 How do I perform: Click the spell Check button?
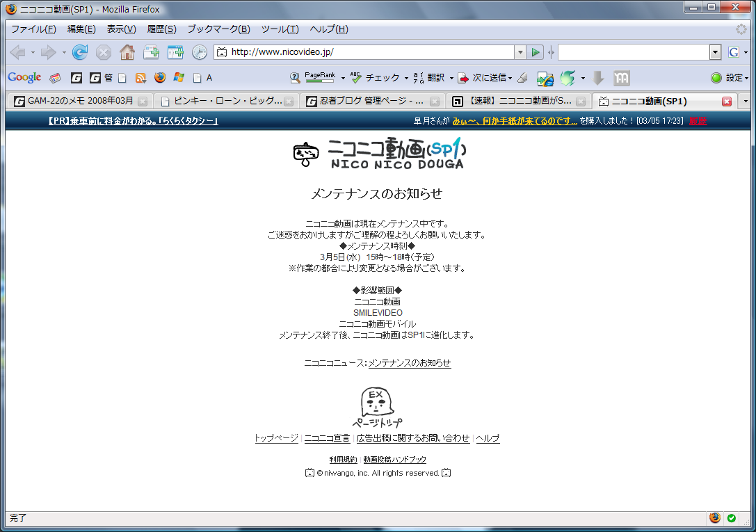(375, 78)
